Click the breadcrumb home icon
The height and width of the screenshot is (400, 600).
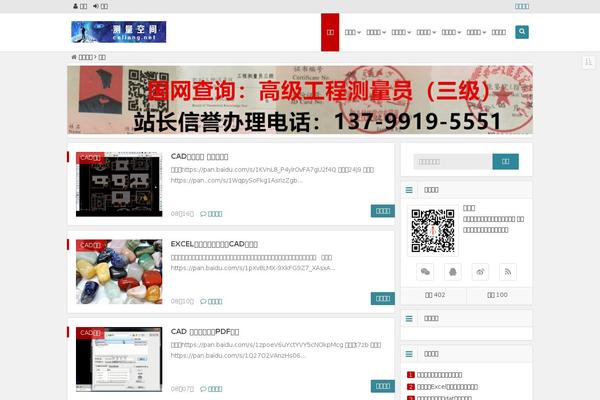pos(74,57)
